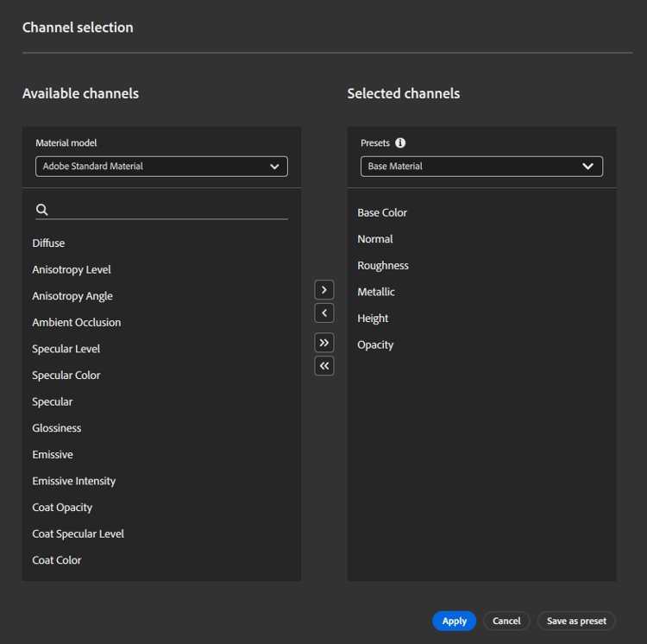Click the move-left single arrow button
This screenshot has height=644, width=647.
tap(323, 313)
